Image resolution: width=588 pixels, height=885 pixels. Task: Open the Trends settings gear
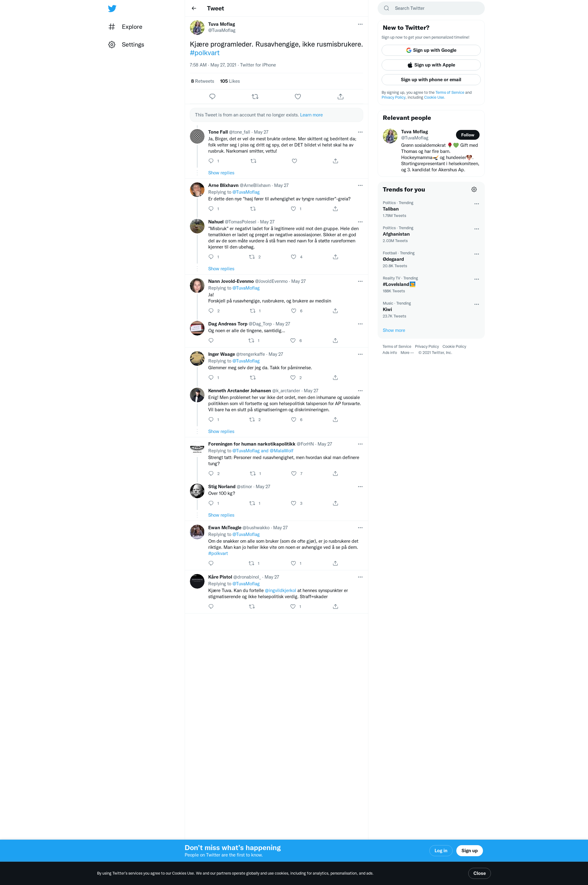tap(474, 189)
